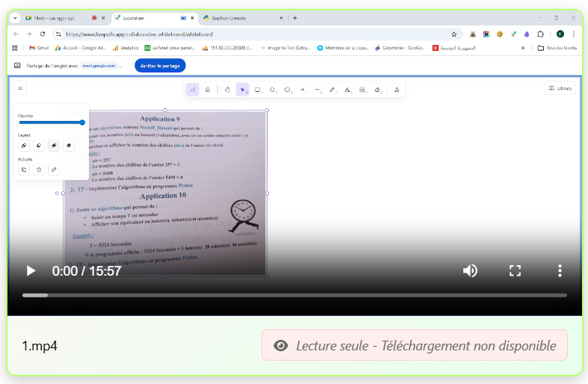
Task: Click the insert image tool
Action: (362, 90)
